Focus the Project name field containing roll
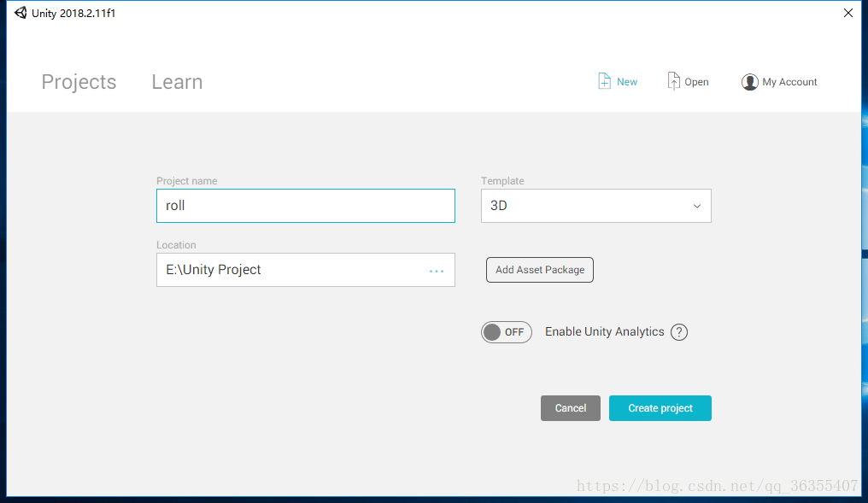868x503 pixels. (306, 206)
